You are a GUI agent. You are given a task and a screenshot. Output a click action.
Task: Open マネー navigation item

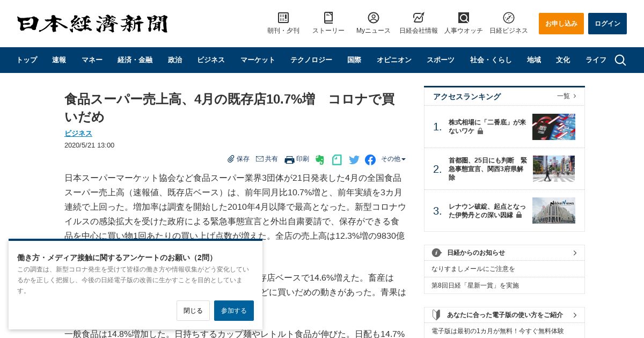point(92,60)
